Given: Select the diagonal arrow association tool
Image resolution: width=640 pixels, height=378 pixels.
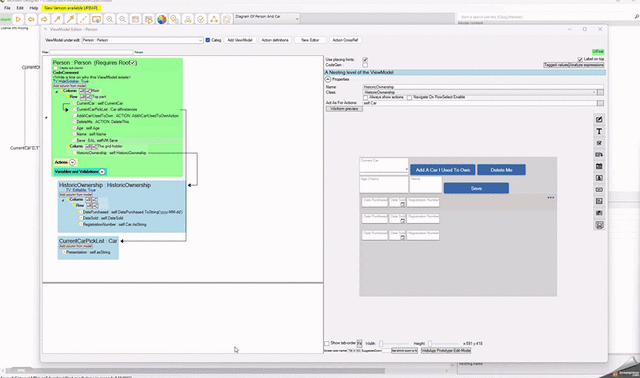Looking at the screenshot, I should (x=57, y=19).
